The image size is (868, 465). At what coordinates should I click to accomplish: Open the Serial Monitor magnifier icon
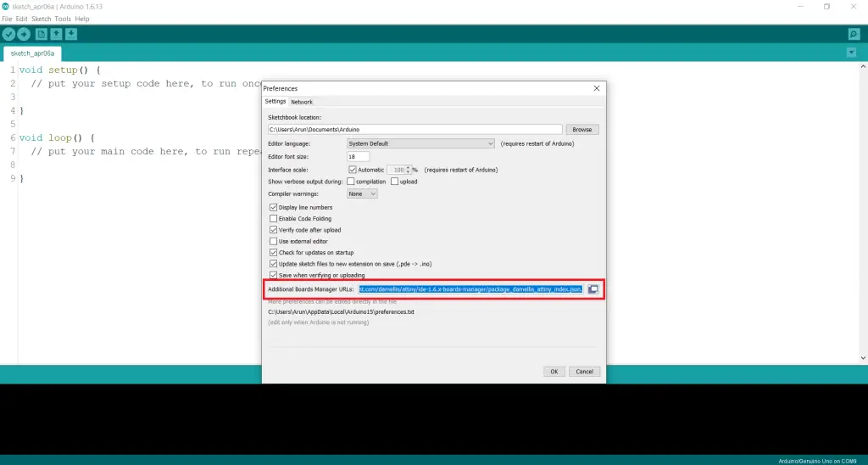[x=854, y=34]
